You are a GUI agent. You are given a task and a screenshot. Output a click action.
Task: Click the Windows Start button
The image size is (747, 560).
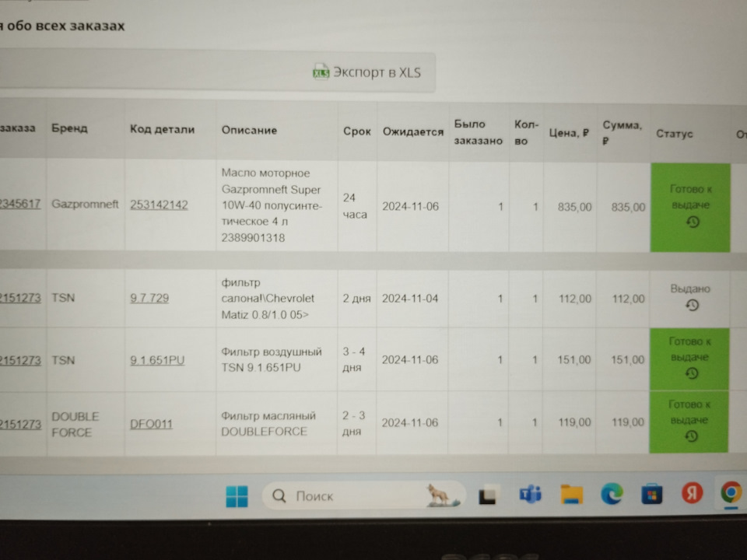click(237, 496)
